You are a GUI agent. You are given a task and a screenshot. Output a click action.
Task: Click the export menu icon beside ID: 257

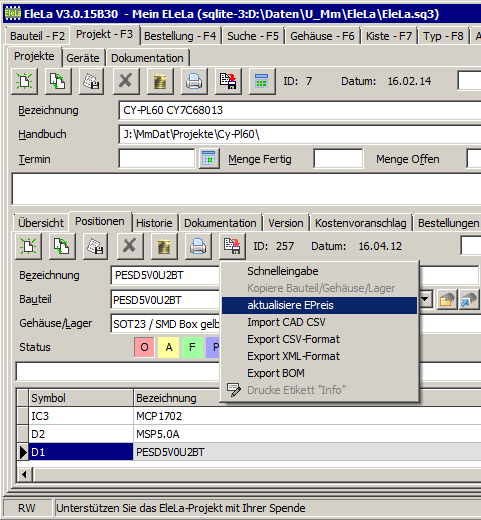click(x=232, y=246)
